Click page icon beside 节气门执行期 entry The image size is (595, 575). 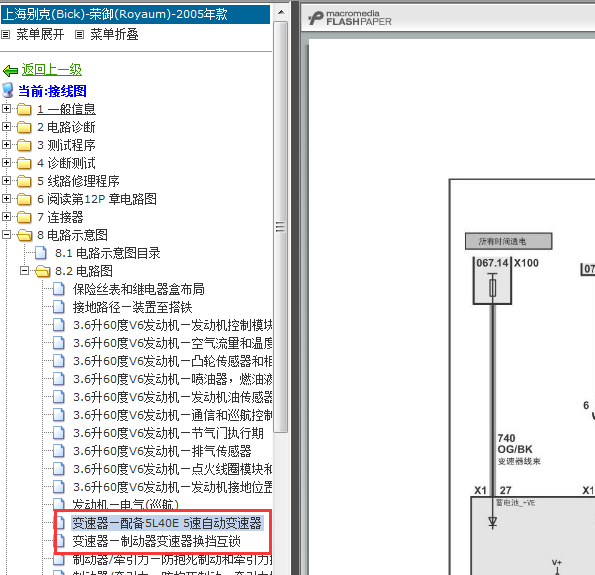coord(59,433)
